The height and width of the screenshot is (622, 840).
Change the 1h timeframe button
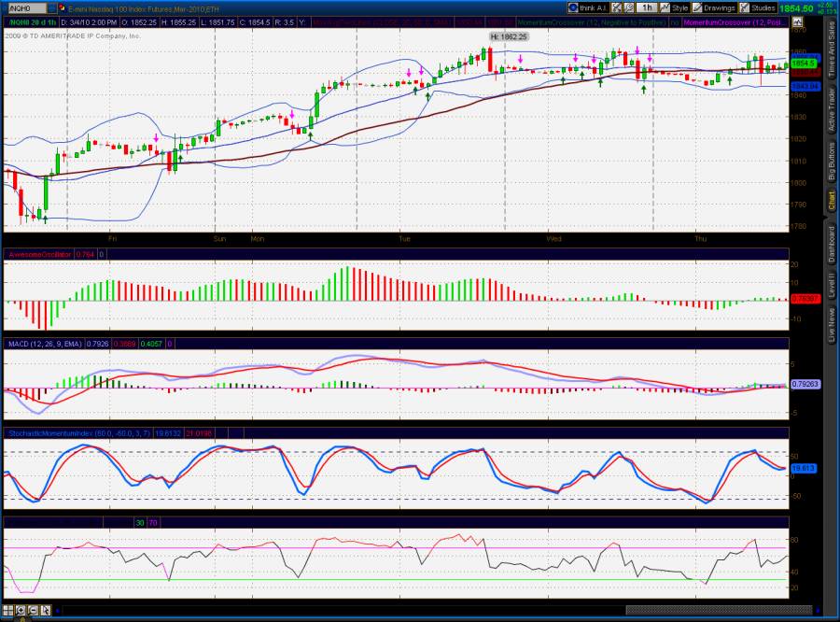(647, 7)
